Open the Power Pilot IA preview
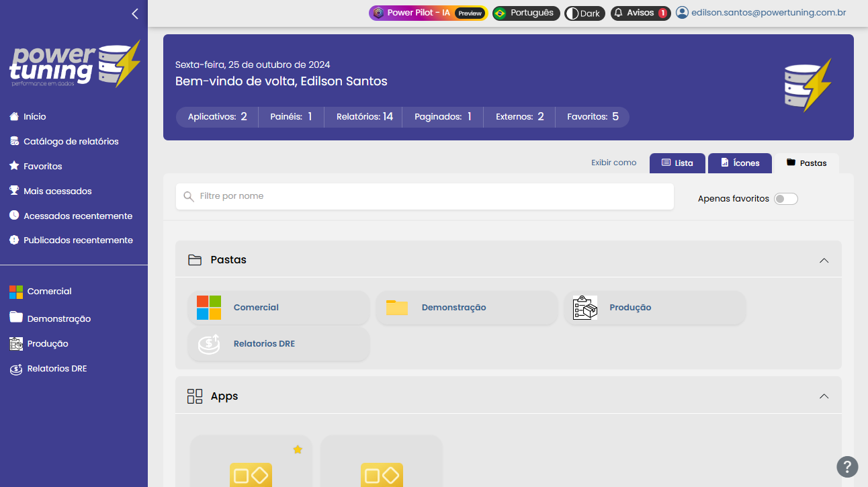Image resolution: width=868 pixels, height=487 pixels. 428,13
